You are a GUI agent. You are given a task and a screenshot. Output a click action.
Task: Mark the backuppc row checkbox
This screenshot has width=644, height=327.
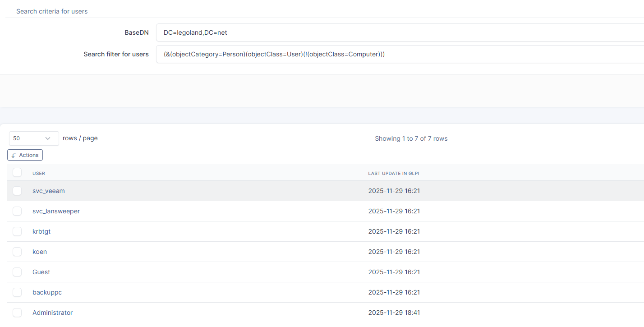click(17, 292)
